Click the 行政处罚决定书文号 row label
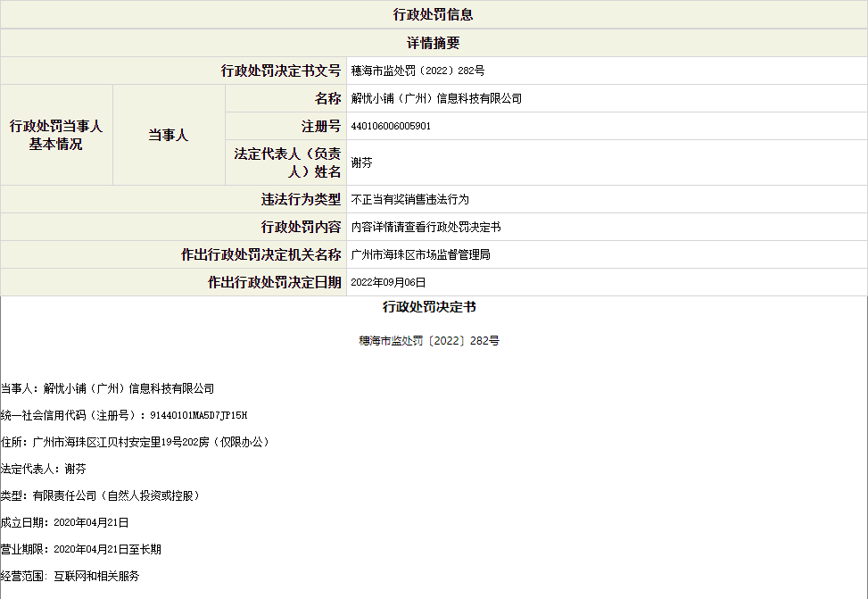The height and width of the screenshot is (599, 868). coord(281,71)
